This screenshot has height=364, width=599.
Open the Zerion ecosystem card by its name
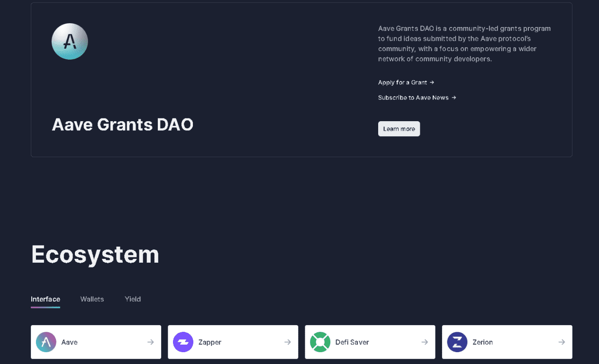click(482, 342)
